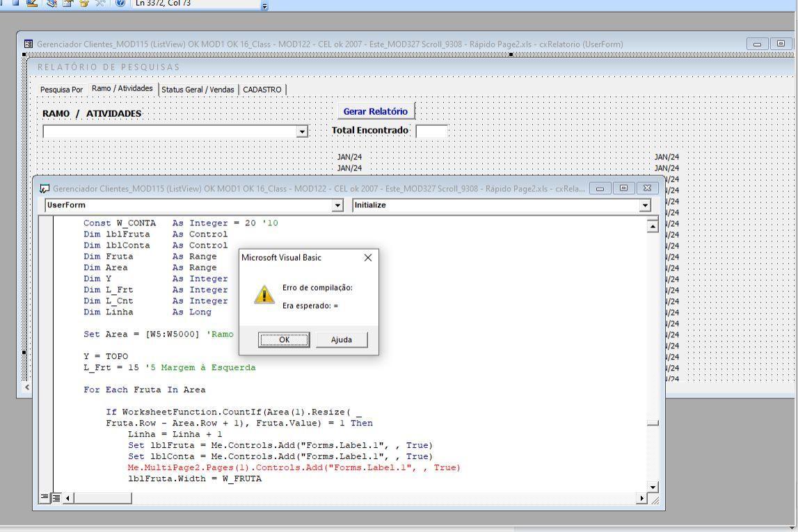The height and width of the screenshot is (532, 798).
Task: Click the 'Set Area = [W5:W5000]' line
Action: (x=158, y=334)
